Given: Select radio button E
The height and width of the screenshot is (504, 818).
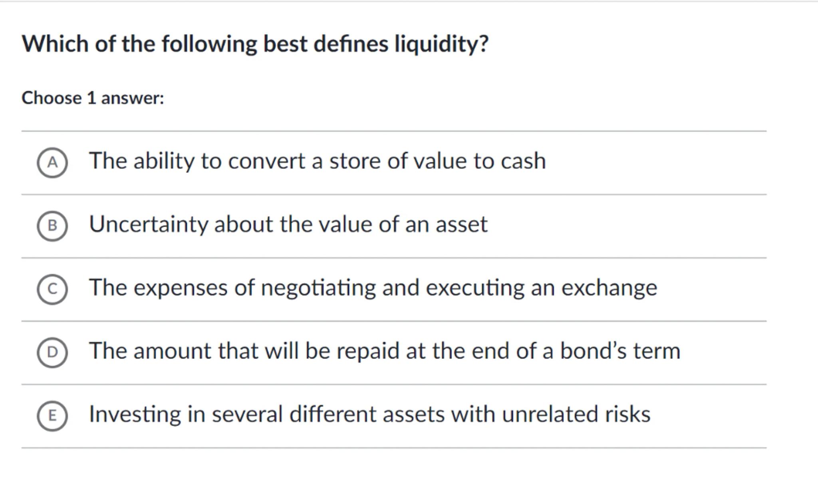Looking at the screenshot, I should point(52,416).
